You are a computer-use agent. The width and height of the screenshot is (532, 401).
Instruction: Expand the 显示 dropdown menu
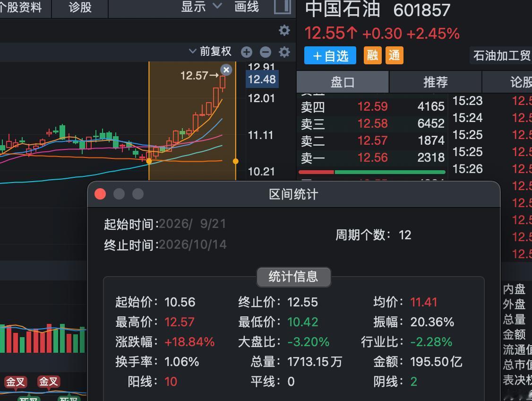click(x=202, y=7)
